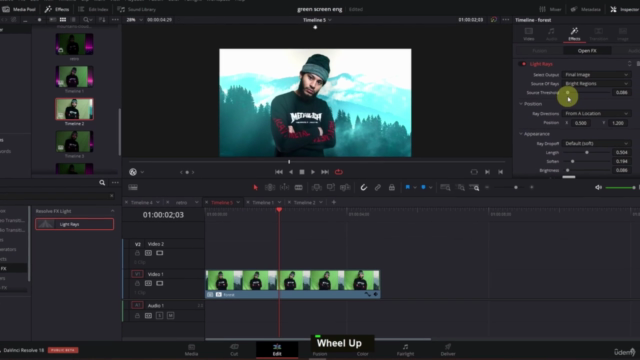Edit Position X value 0.500
This screenshot has width=640, height=360.
coord(581,123)
